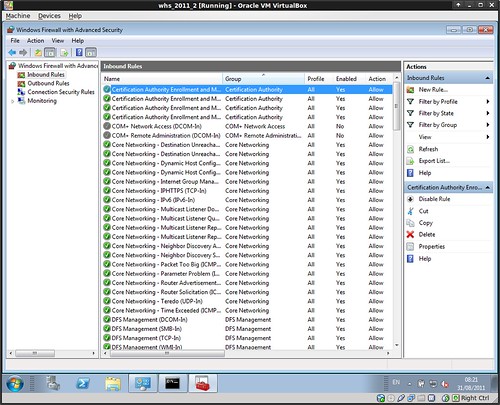500x405 pixels.
Task: Sort by the Name column header
Action: click(x=162, y=79)
